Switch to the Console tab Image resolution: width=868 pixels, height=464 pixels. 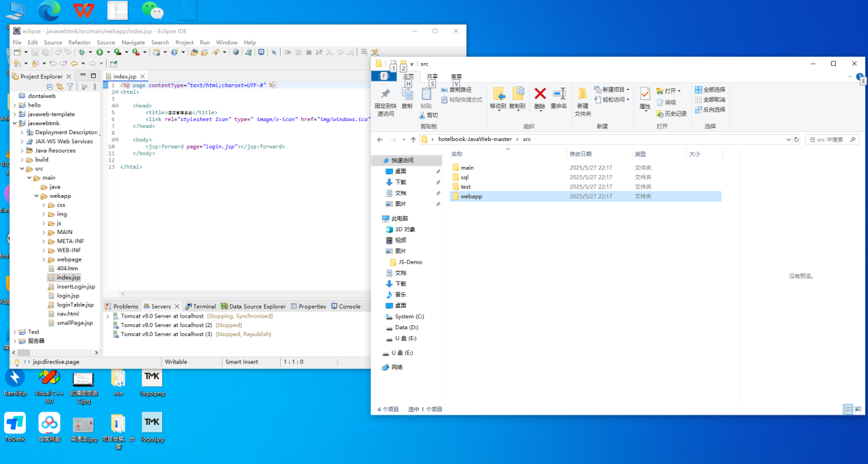click(x=349, y=307)
